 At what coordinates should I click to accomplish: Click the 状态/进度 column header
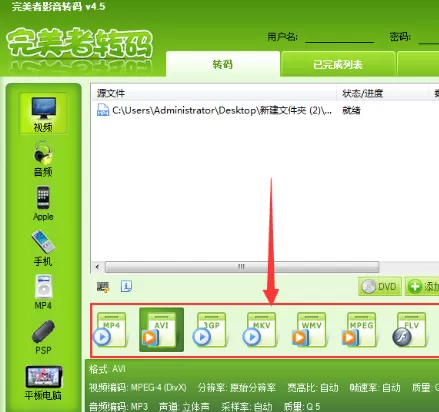pos(382,93)
